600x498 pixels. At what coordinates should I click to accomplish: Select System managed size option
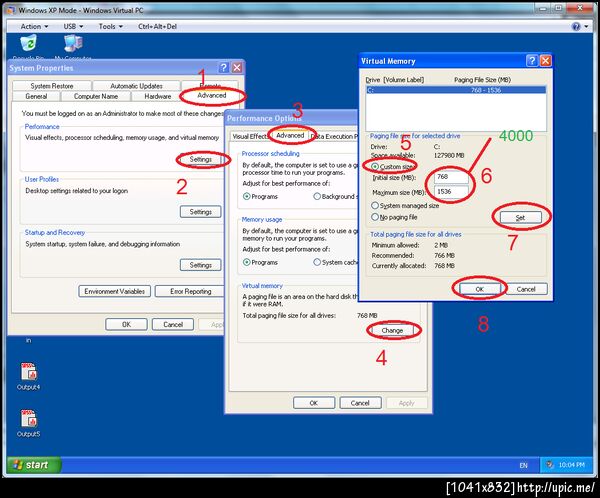[x=375, y=206]
